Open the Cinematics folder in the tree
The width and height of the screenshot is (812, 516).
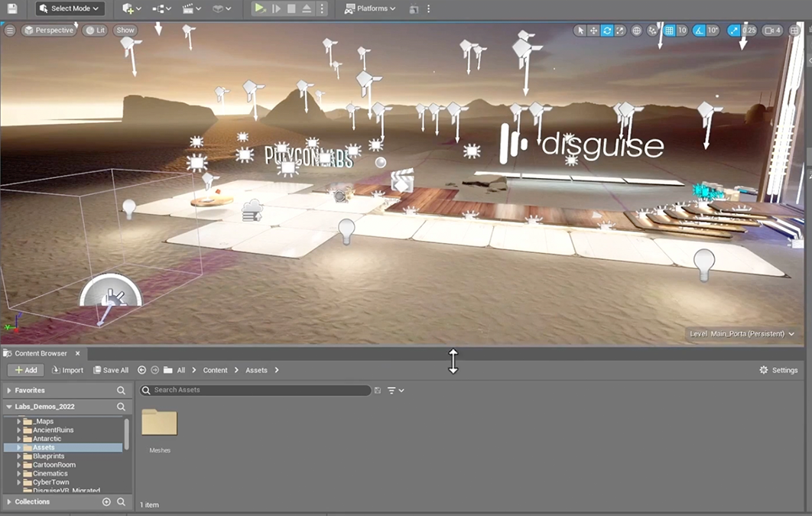pos(50,473)
